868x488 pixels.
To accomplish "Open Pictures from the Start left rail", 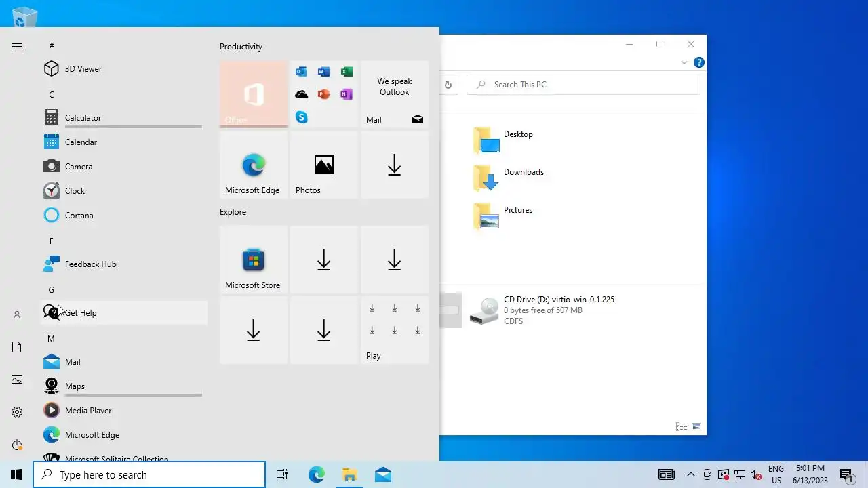I will coord(17,380).
